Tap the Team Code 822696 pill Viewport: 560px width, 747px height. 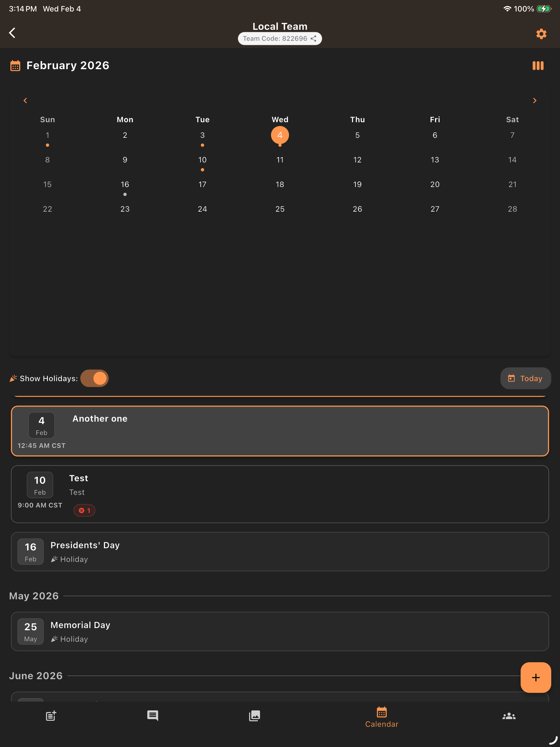click(280, 39)
